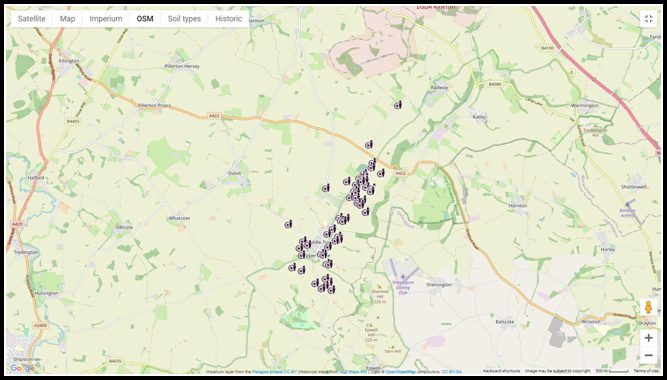This screenshot has width=667, height=380.
Task: Click the Shenington place label
Action: pyautogui.click(x=439, y=285)
